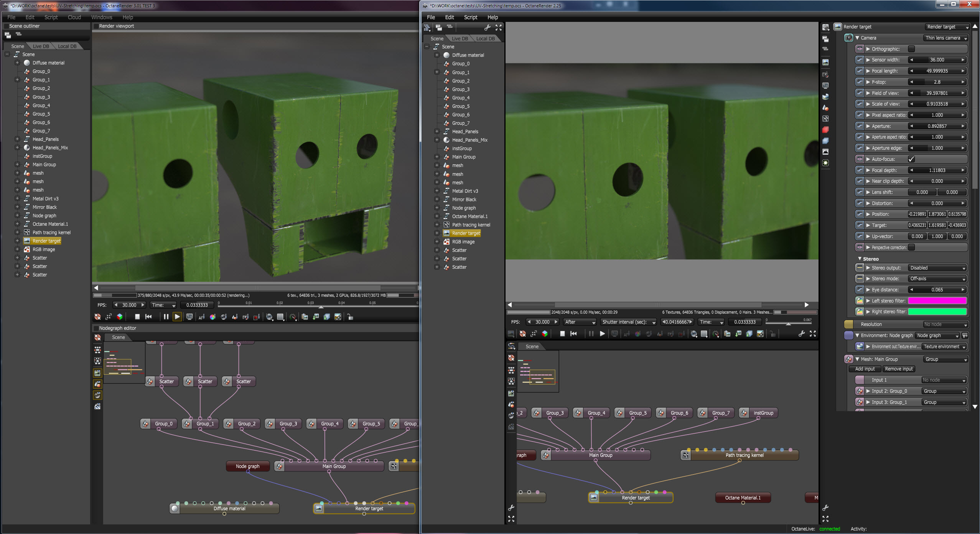The height and width of the screenshot is (534, 980).
Task: Switch to Live DB tab in right outliner
Action: [x=460, y=38]
